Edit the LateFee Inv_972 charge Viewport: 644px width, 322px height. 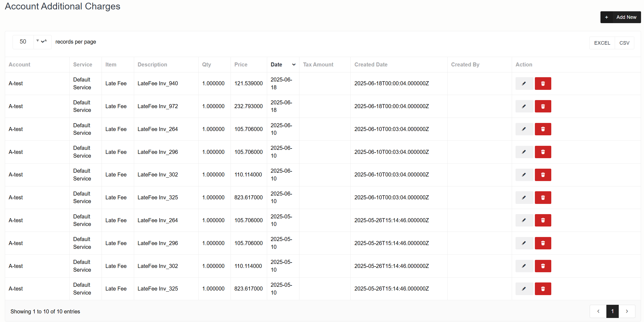(524, 106)
